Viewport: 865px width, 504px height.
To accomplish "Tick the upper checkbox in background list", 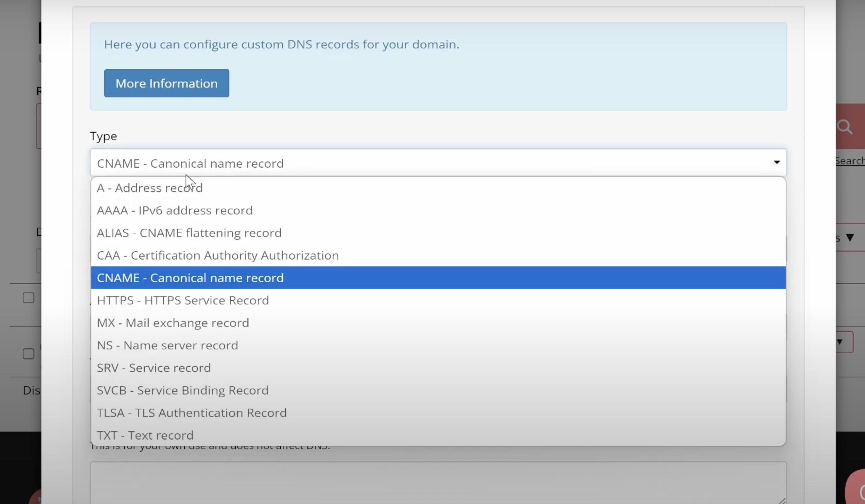I will coord(28,298).
